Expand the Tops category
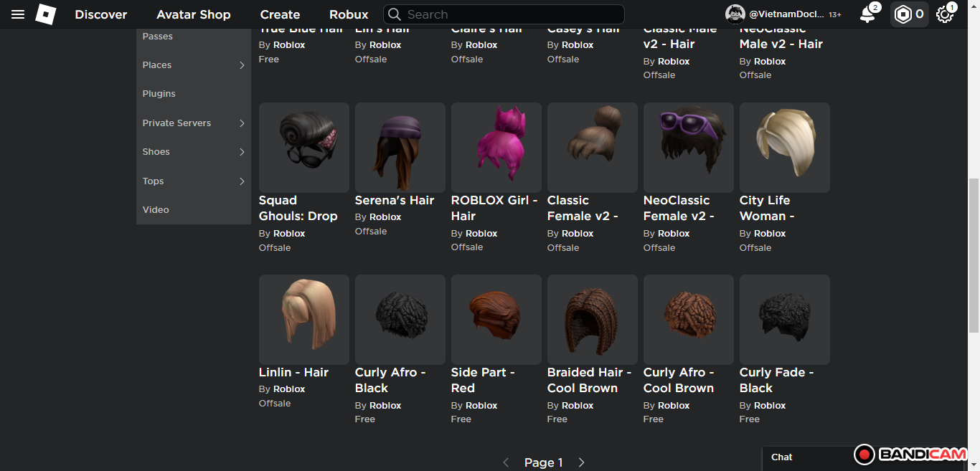 (x=242, y=181)
